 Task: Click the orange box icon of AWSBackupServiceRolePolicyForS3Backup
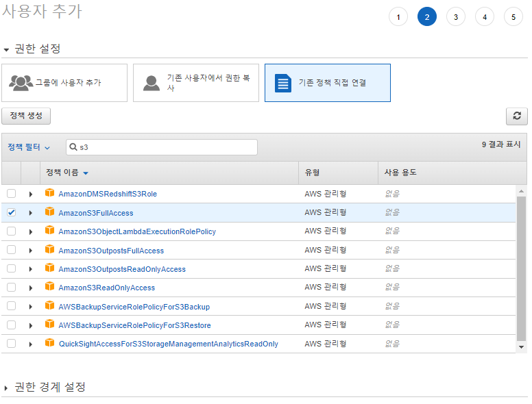pyautogui.click(x=50, y=305)
